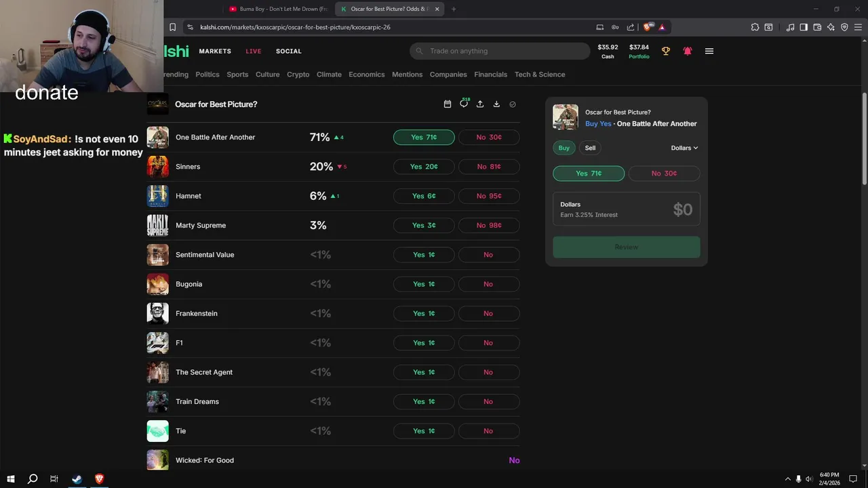Screen dimensions: 868x488
Task: Select No 30¢ for One Battle After Another
Action: (x=489, y=137)
